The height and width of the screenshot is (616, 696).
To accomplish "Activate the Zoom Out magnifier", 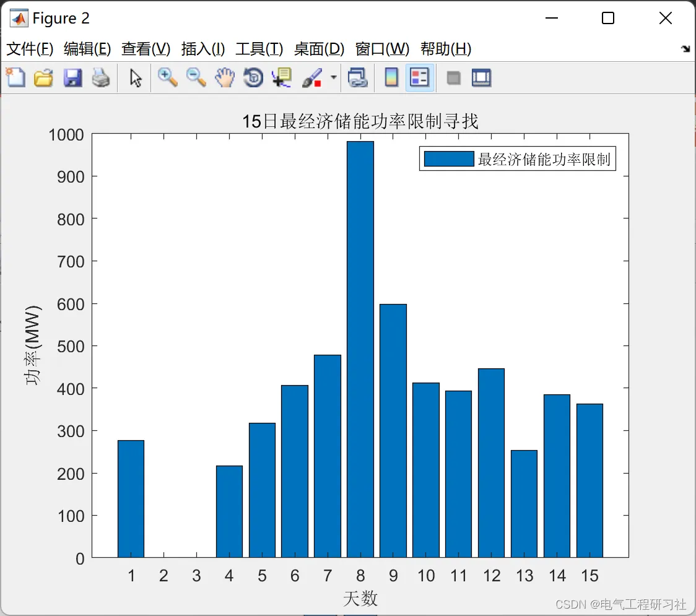I will click(196, 77).
